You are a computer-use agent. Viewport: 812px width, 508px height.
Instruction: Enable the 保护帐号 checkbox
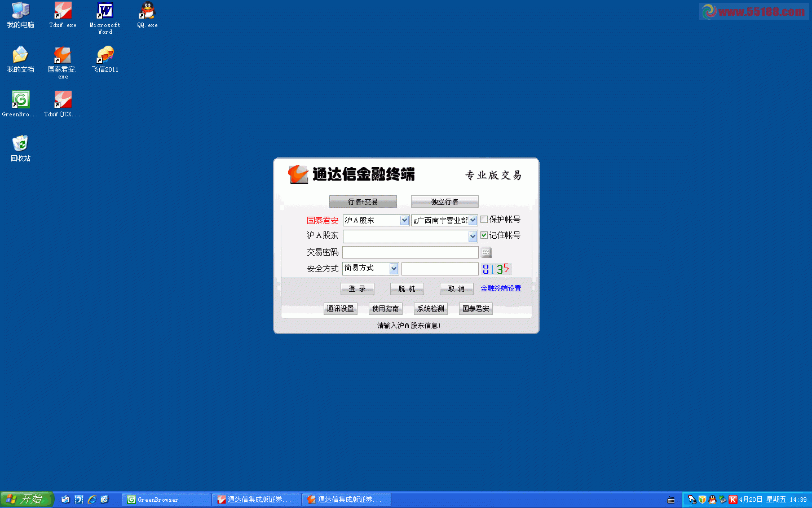pos(484,220)
